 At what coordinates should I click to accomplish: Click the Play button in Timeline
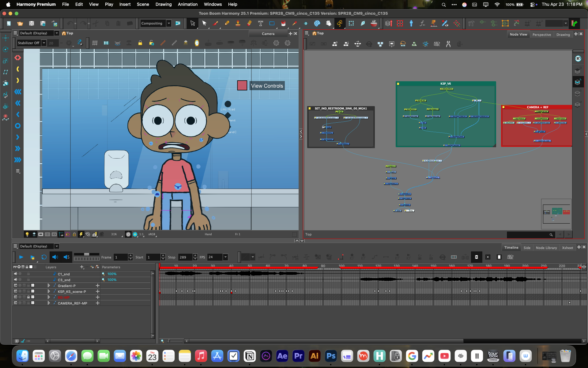[21, 257]
